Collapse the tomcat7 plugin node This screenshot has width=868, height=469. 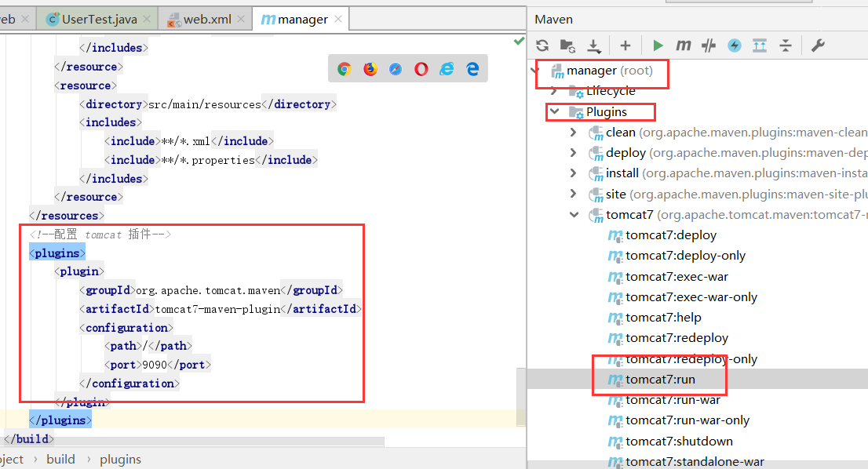tap(574, 215)
